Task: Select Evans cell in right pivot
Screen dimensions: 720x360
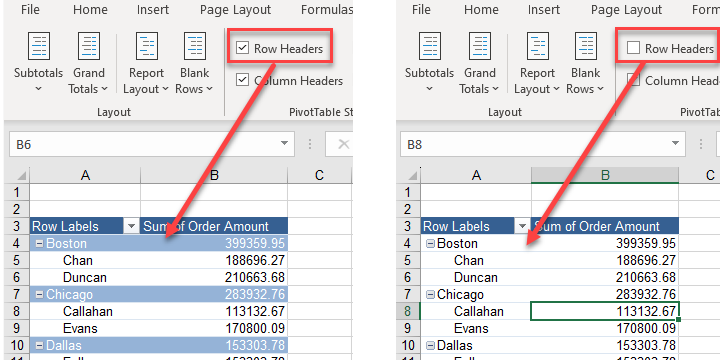Action: 476,328
